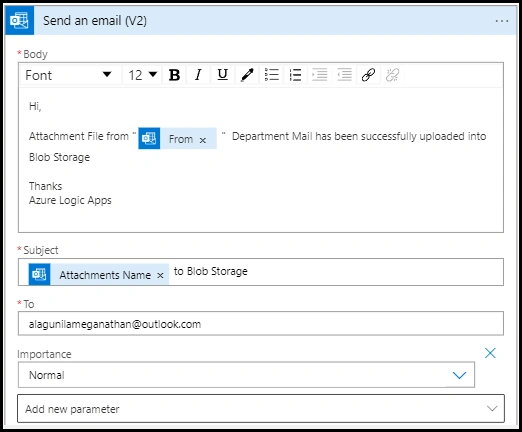This screenshot has width=522, height=432.
Task: Insert a bulleted list
Action: point(271,75)
